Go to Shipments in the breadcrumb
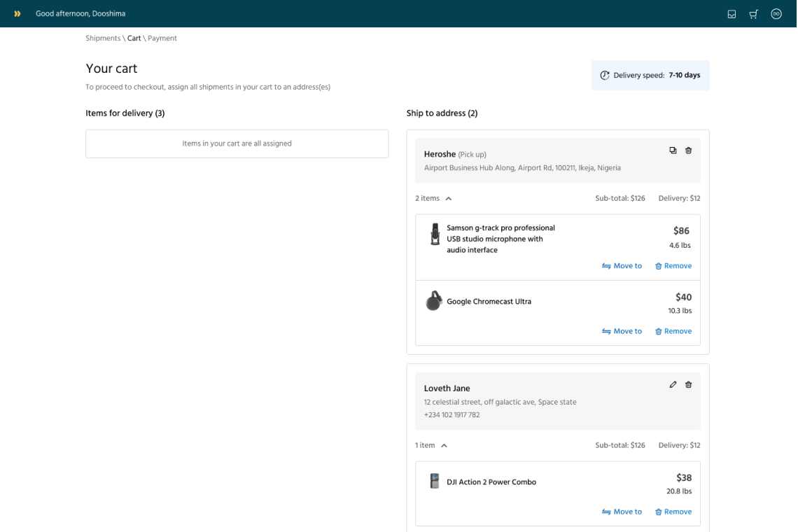The image size is (798, 532). (x=103, y=38)
